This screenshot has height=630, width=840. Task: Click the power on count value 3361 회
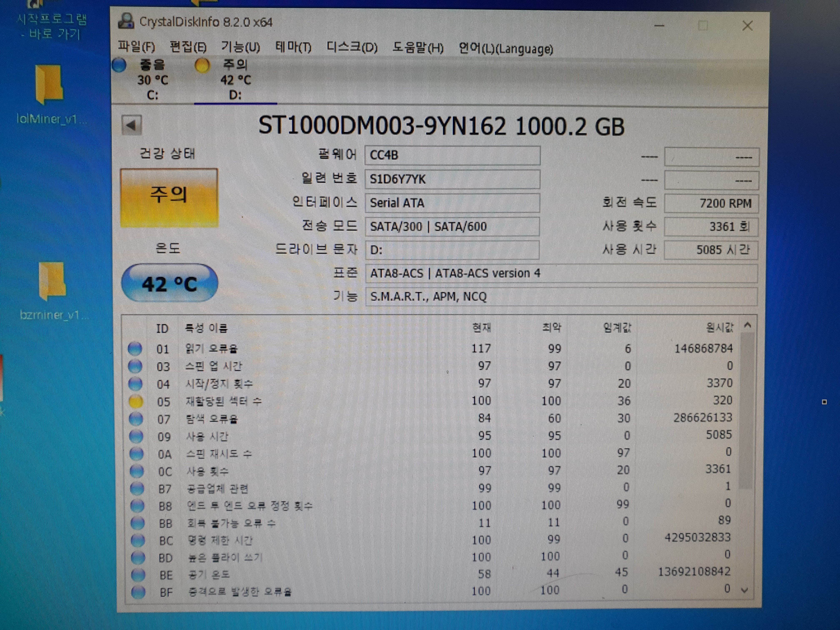pos(711,227)
